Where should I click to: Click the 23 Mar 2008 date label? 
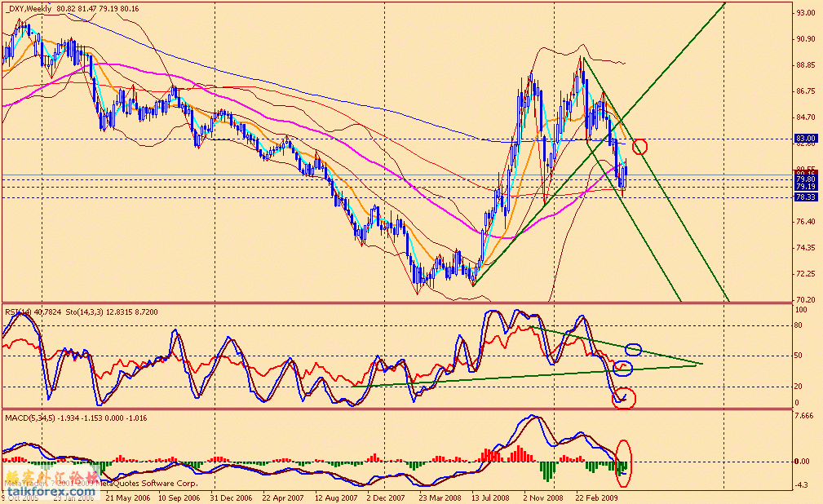(440, 497)
